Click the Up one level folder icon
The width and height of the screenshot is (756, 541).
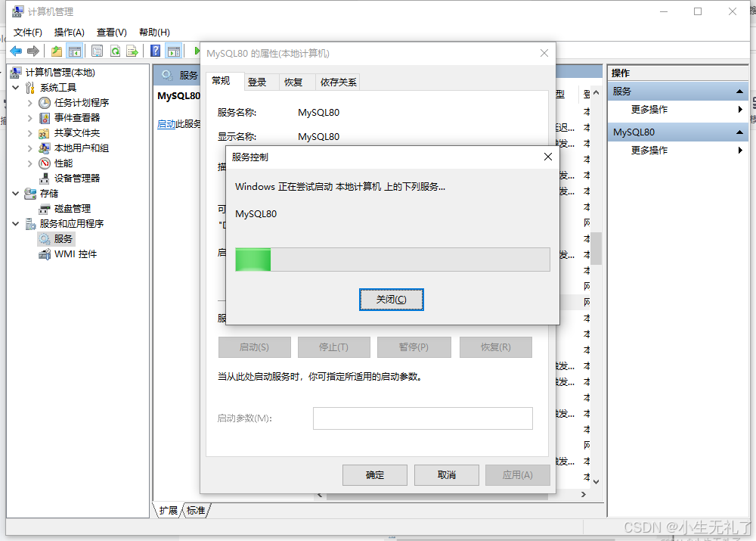57,51
